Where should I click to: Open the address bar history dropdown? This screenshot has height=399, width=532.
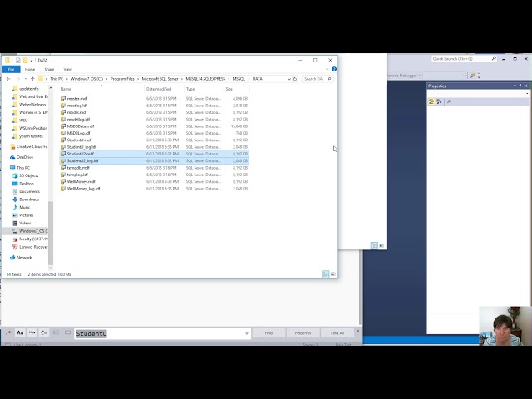coord(289,79)
